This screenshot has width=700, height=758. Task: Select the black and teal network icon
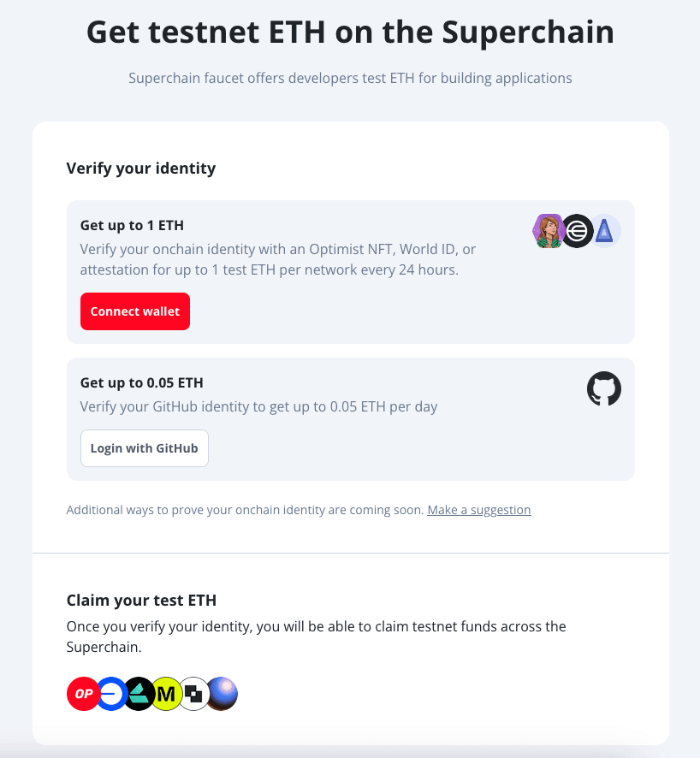pyautogui.click(x=139, y=695)
